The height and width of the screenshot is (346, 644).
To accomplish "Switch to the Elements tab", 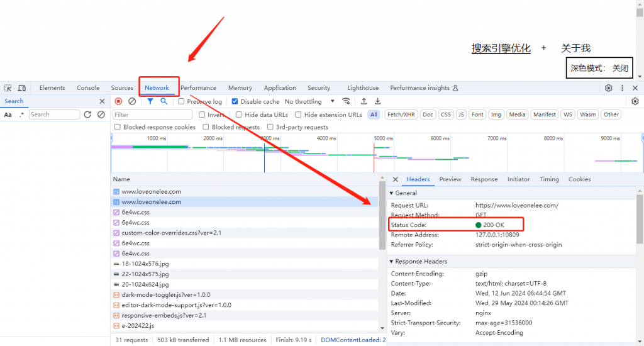I will pos(52,88).
